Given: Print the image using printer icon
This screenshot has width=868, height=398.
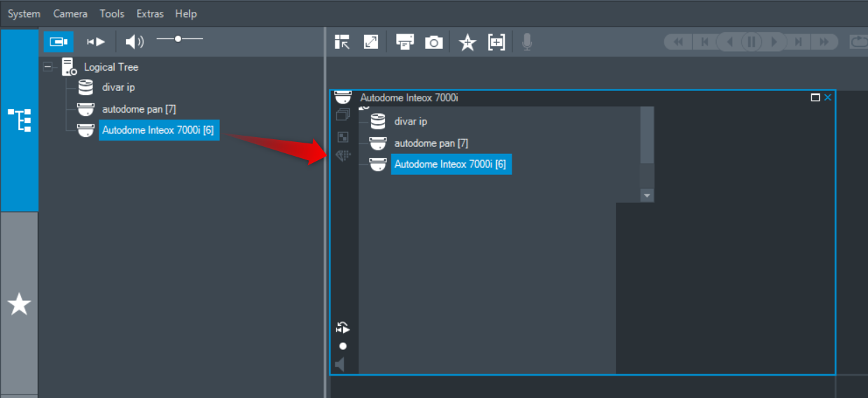Looking at the screenshot, I should (x=405, y=43).
